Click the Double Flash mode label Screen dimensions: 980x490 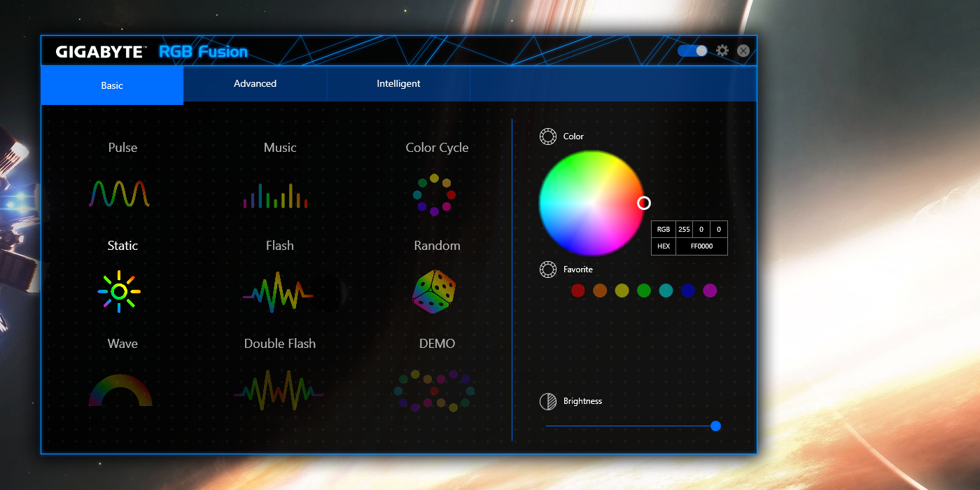280,344
